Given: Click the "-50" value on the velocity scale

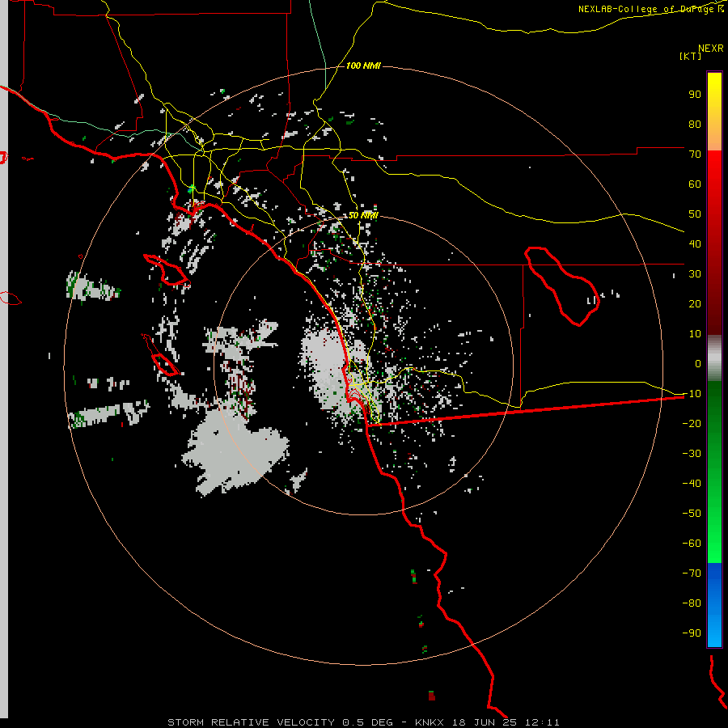Looking at the screenshot, I should click(x=692, y=514).
